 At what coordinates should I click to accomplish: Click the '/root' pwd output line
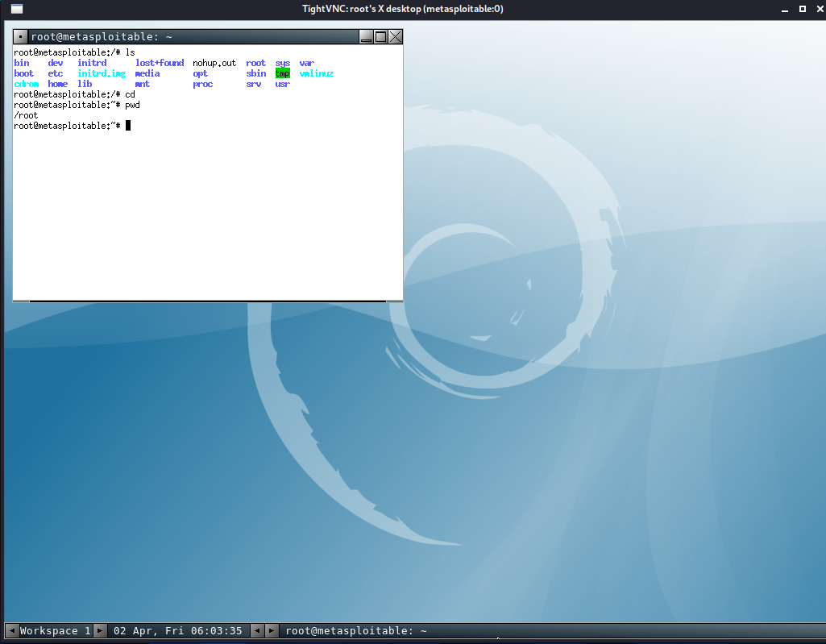[26, 115]
